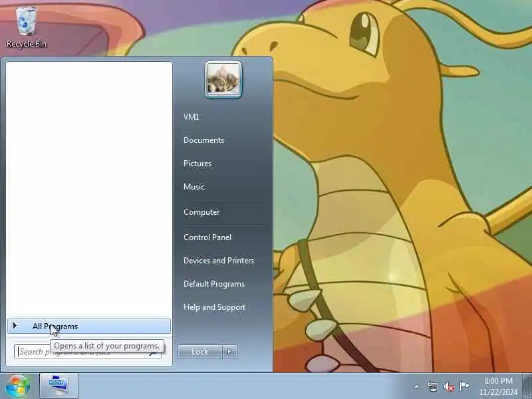Viewport: 532px width, 399px height.
Task: Open the network status tray icon
Action: [x=433, y=386]
